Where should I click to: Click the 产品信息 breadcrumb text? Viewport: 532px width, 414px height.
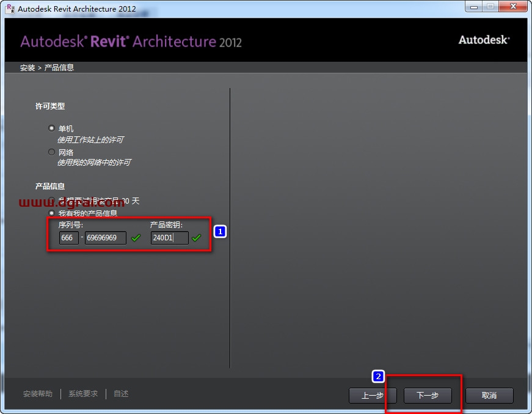tap(59, 68)
